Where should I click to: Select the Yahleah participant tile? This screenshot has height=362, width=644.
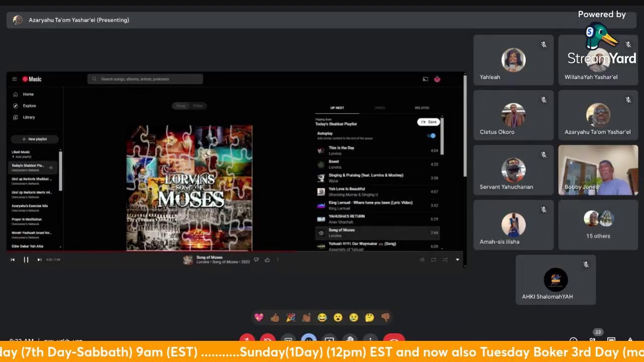click(514, 60)
